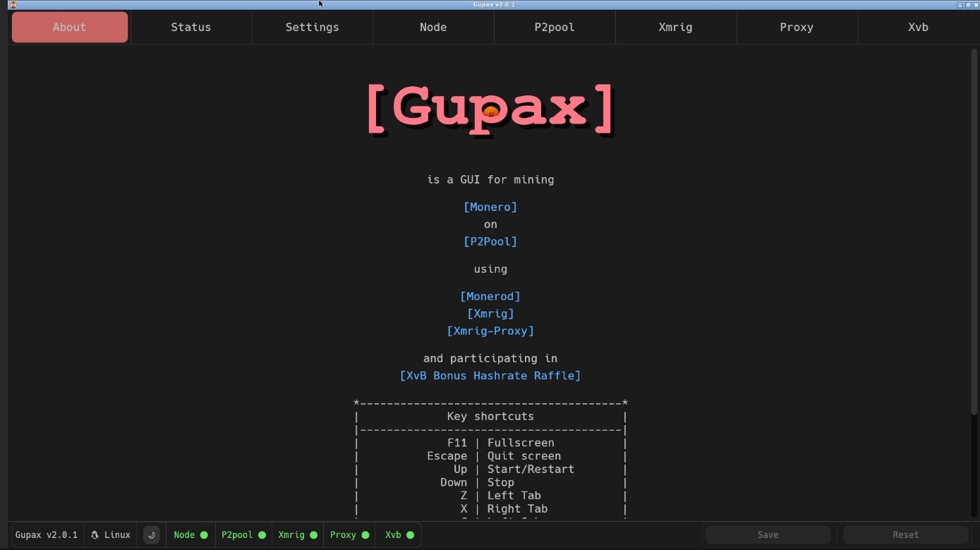
Task: Click the Xvb label in the status bar
Action: click(393, 535)
